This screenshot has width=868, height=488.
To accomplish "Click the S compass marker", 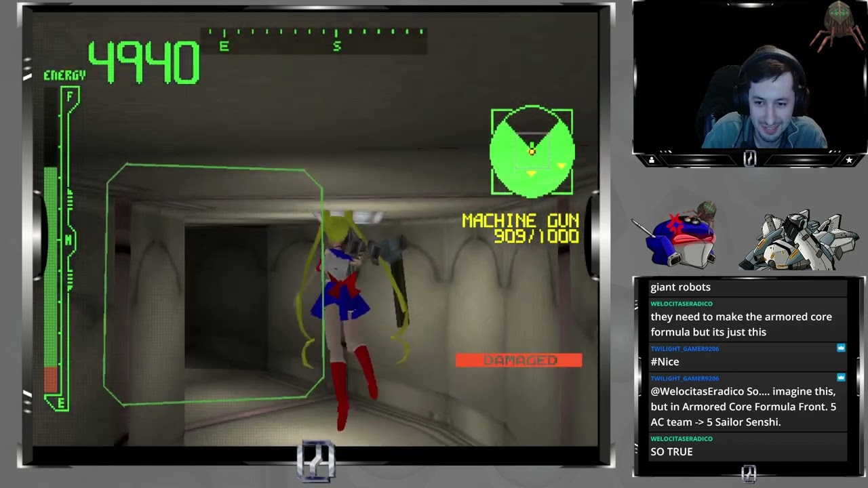I will coord(337,46).
